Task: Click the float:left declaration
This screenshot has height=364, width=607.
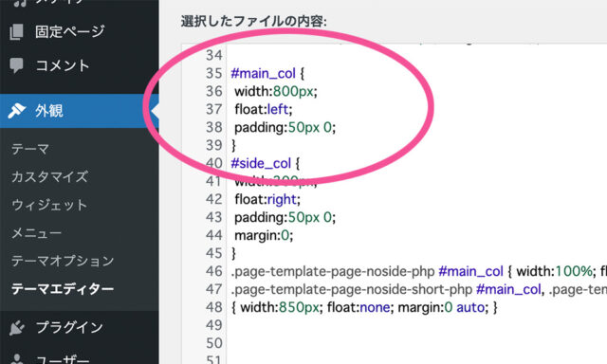Action: [264, 109]
